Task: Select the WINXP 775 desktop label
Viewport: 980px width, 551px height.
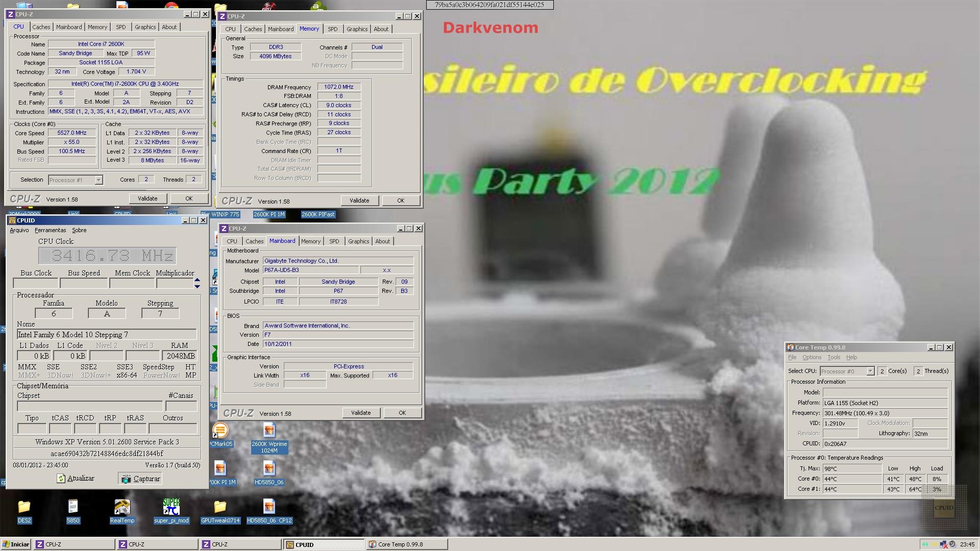Action: [x=220, y=214]
